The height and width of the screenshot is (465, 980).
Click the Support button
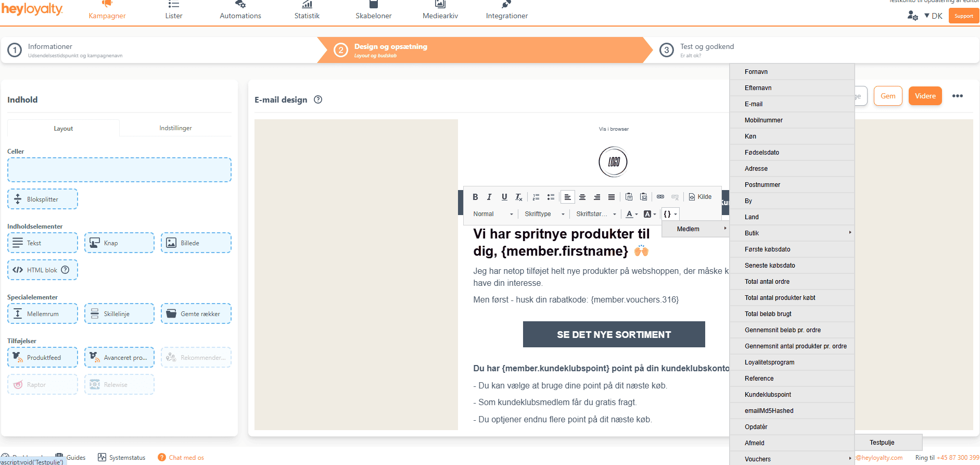point(963,16)
